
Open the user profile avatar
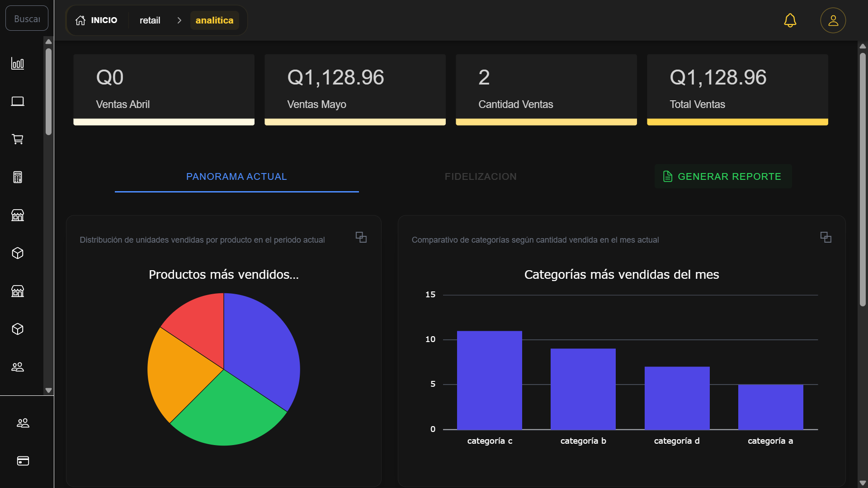click(x=833, y=20)
